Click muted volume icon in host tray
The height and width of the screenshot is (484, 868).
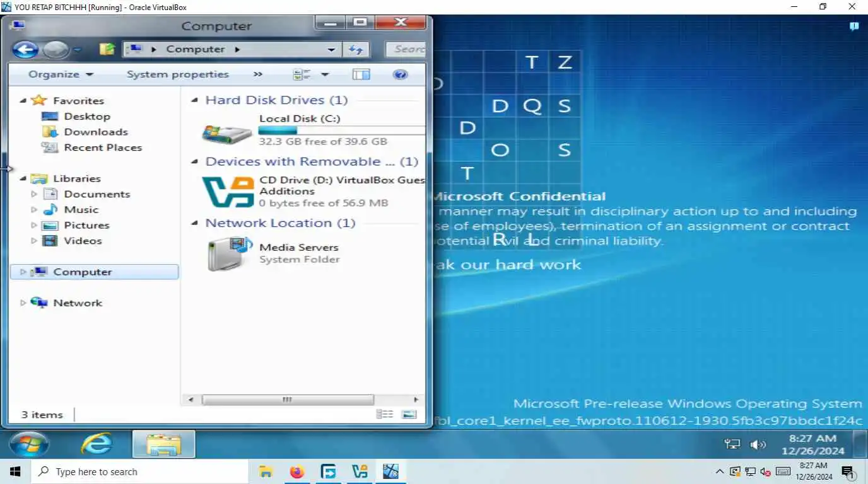pos(766,471)
